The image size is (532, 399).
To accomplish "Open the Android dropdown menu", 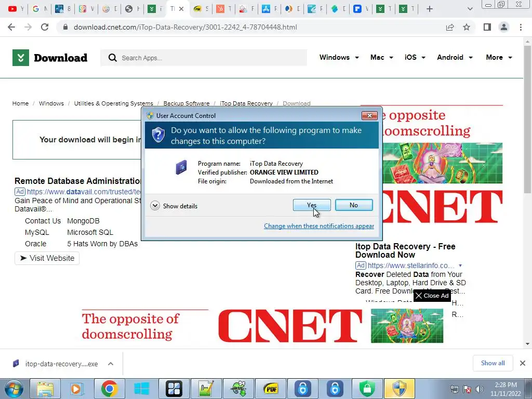I will pos(455,57).
